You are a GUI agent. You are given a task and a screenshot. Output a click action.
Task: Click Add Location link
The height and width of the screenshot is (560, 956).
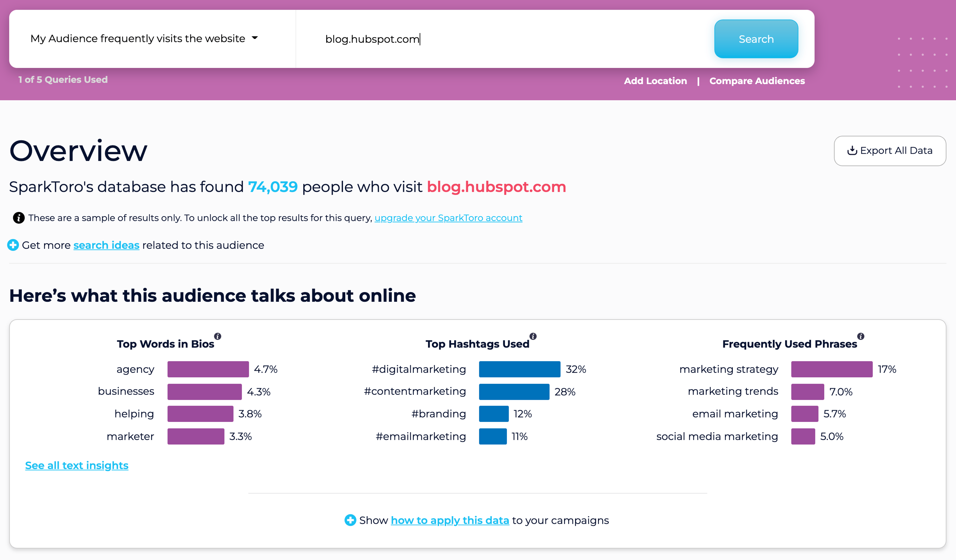(x=656, y=81)
